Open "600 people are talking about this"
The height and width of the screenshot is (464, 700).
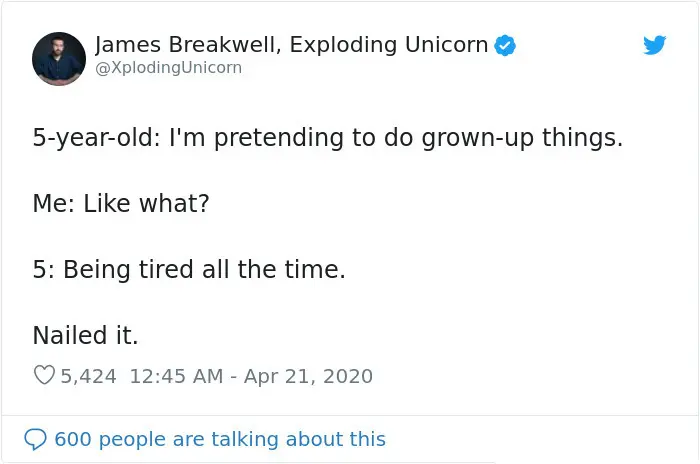(219, 439)
